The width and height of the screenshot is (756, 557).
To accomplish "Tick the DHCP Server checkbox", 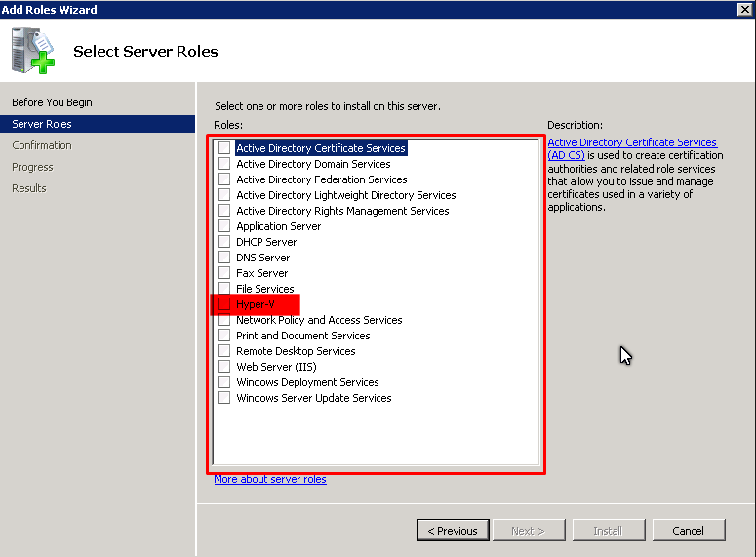I will [x=223, y=242].
